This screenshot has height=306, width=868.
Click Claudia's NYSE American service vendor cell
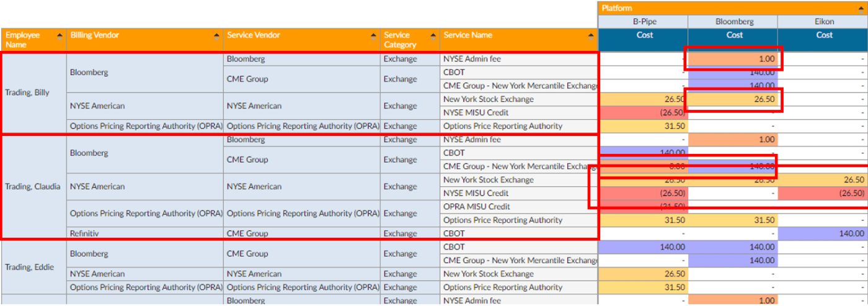[x=301, y=186]
